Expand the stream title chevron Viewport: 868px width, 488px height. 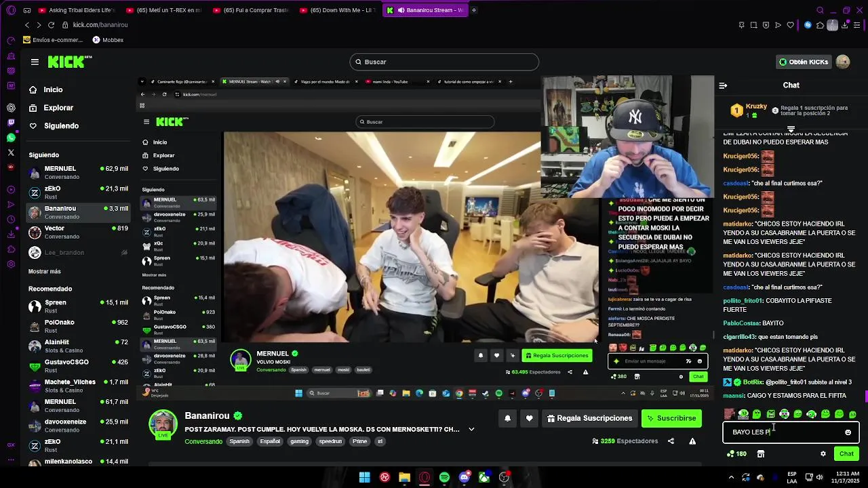pyautogui.click(x=471, y=429)
